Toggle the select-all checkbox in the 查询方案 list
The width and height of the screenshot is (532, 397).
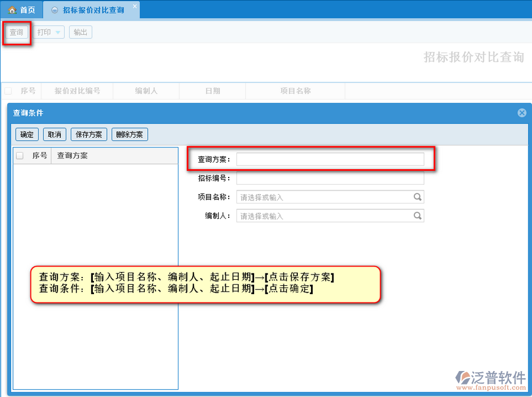coord(20,156)
